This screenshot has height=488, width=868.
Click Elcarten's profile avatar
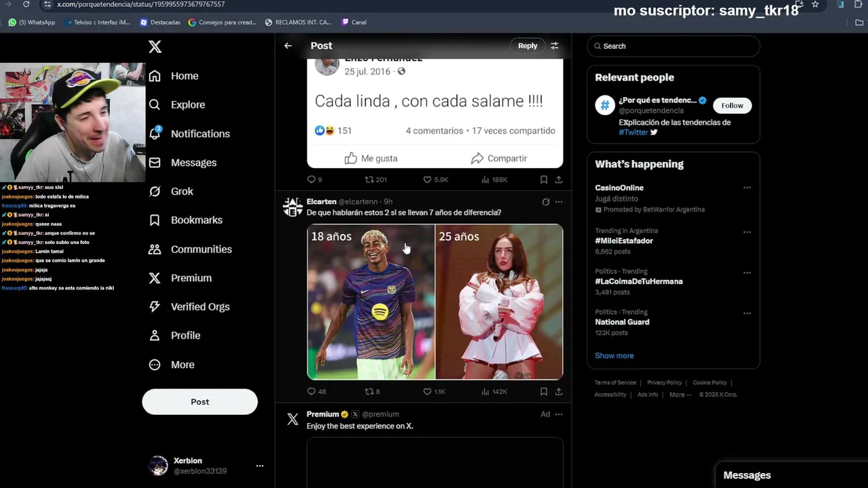coord(293,207)
